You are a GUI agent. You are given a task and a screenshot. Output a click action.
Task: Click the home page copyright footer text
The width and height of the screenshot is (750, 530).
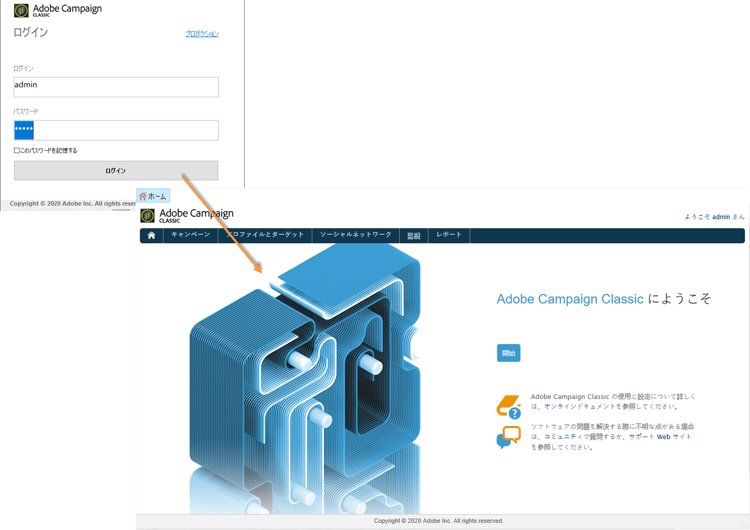pos(439,521)
